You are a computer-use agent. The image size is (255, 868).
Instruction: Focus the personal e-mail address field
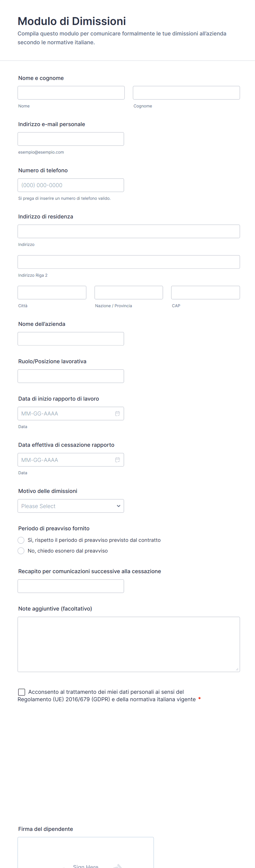click(x=71, y=139)
